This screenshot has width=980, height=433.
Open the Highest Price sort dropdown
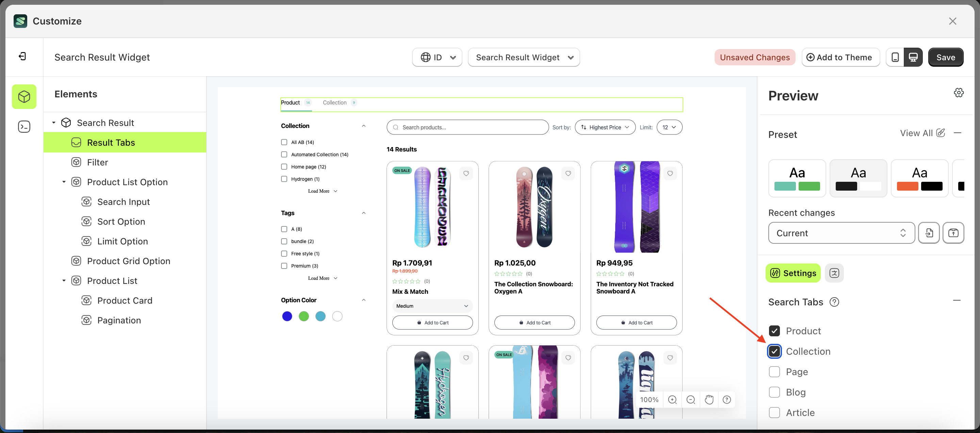(605, 127)
